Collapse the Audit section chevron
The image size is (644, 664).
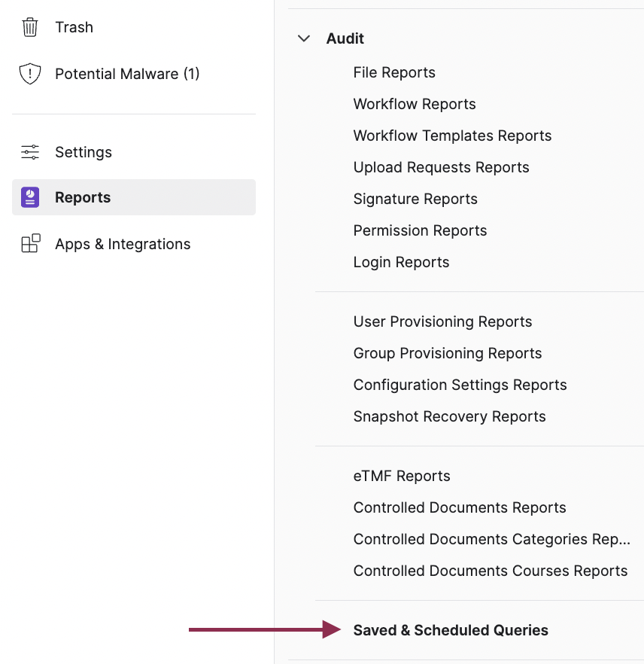[304, 38]
